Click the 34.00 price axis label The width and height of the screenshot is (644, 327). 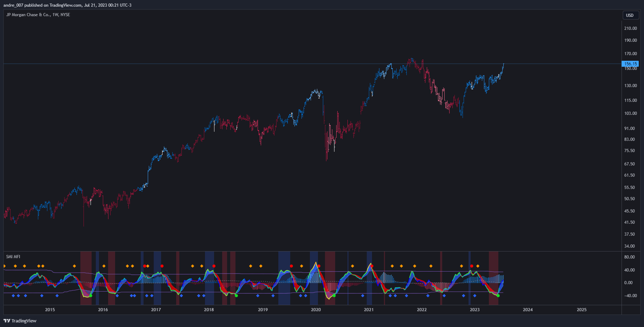[630, 246]
